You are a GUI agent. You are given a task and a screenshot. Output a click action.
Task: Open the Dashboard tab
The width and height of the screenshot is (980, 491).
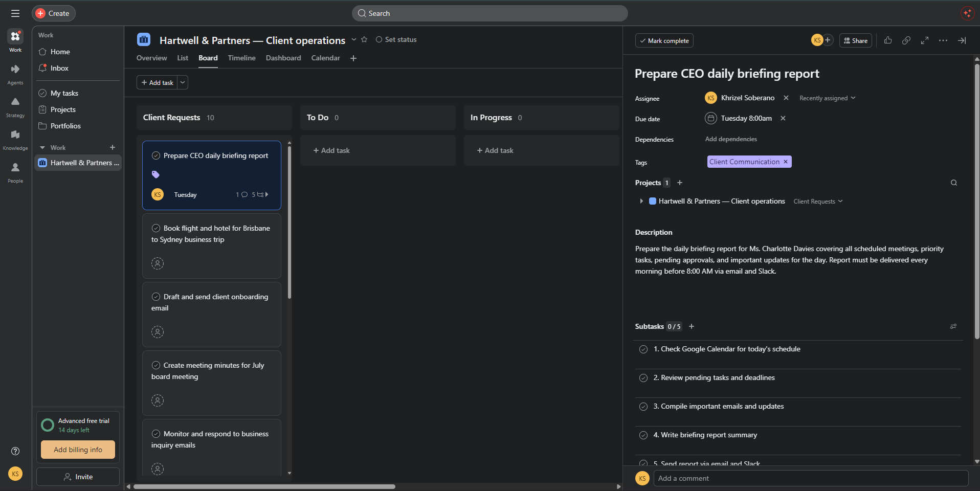coord(283,58)
